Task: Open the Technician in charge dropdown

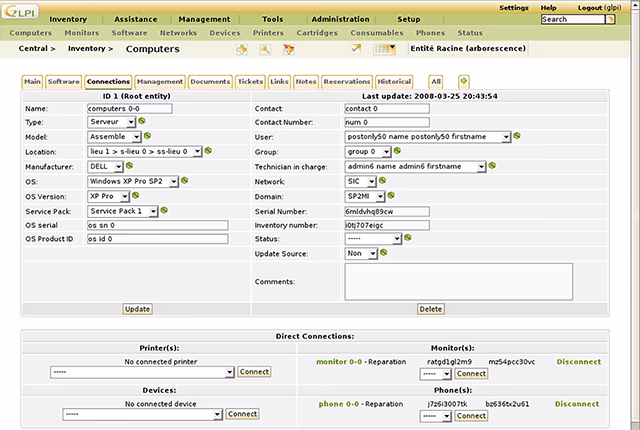Action: coord(415,166)
